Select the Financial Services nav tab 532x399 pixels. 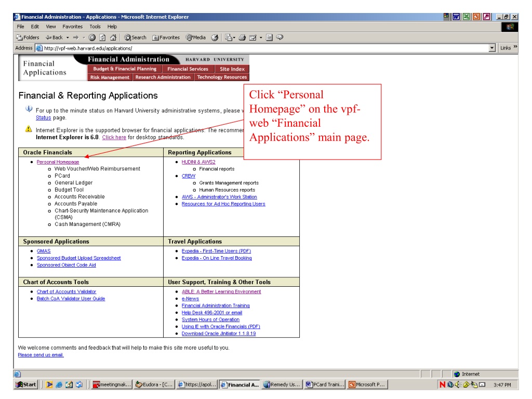[x=188, y=69]
